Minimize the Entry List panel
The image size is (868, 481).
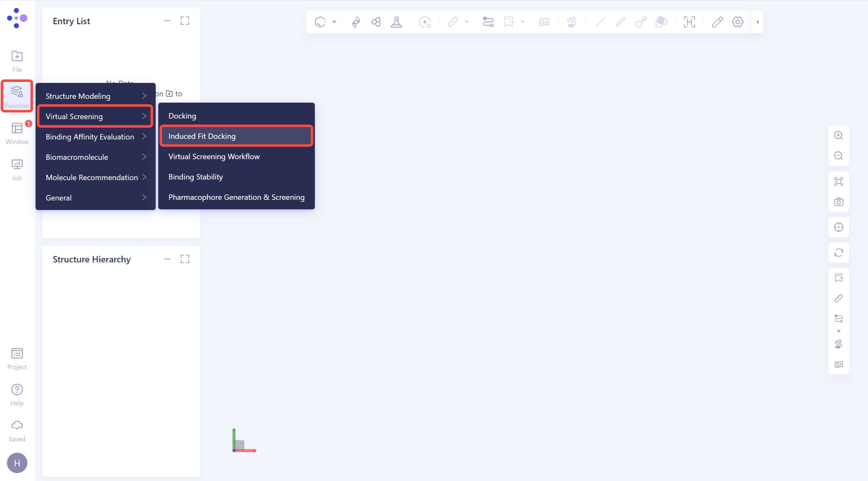167,21
